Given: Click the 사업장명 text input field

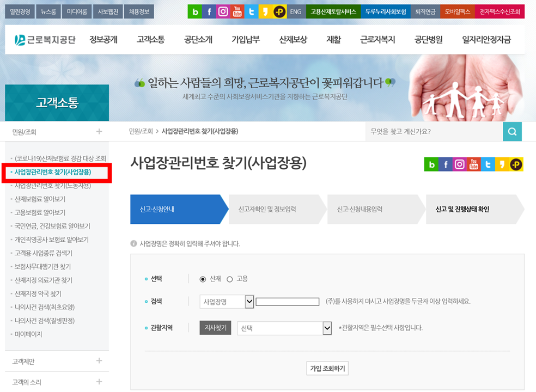Looking at the screenshot, I should [x=288, y=302].
